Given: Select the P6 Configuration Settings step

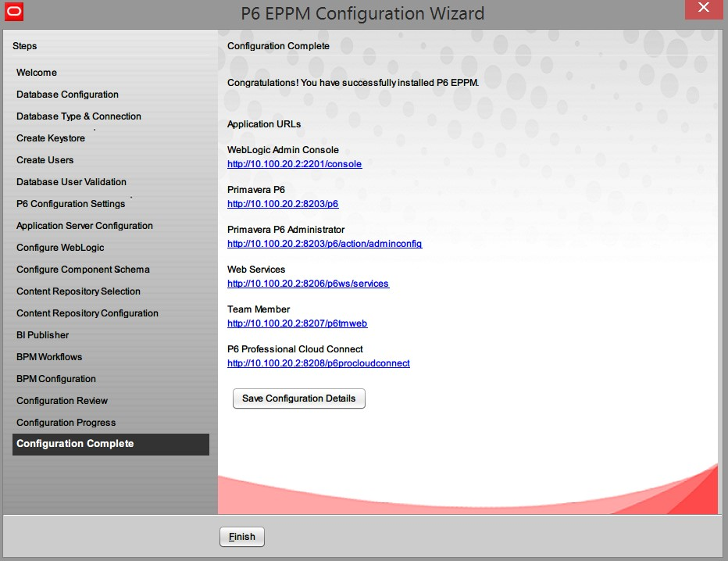Looking at the screenshot, I should click(70, 203).
